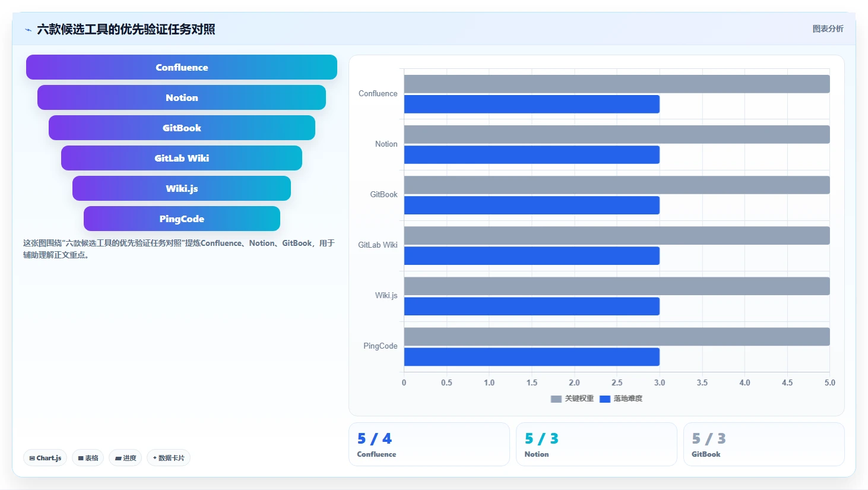
Task: Click the GitBook blue chart bar
Action: click(532, 205)
